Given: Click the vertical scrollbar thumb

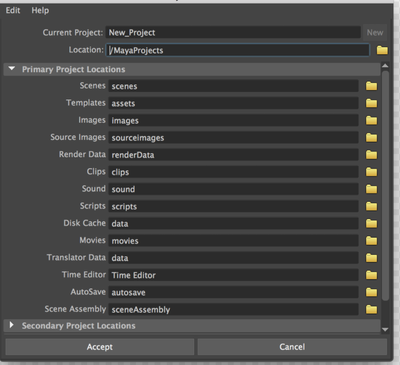Looking at the screenshot, I should tap(385, 185).
